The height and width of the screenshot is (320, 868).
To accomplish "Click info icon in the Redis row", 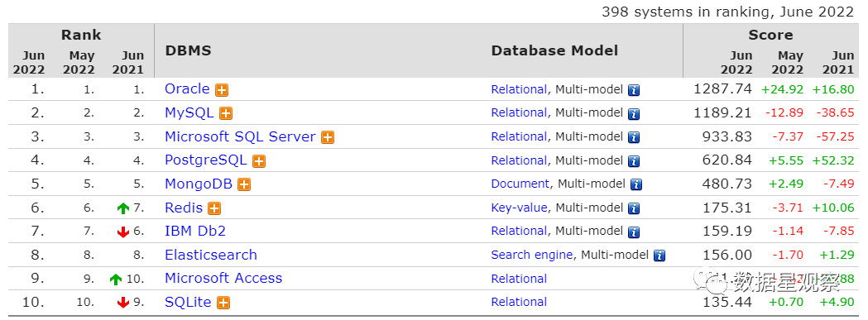I will point(634,208).
